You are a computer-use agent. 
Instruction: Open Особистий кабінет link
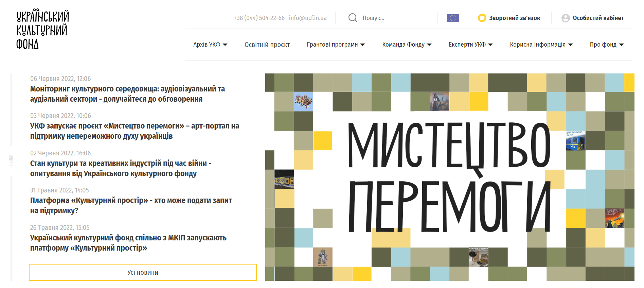pos(598,18)
